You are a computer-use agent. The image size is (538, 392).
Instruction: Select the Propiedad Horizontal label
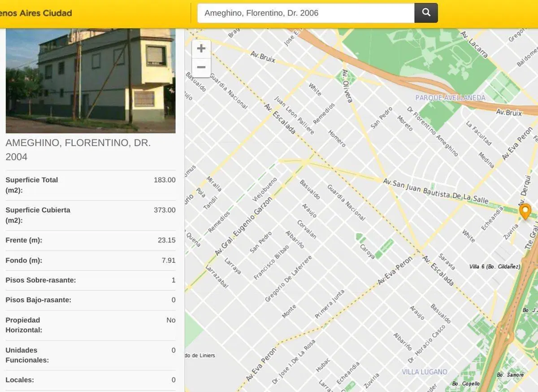click(24, 325)
